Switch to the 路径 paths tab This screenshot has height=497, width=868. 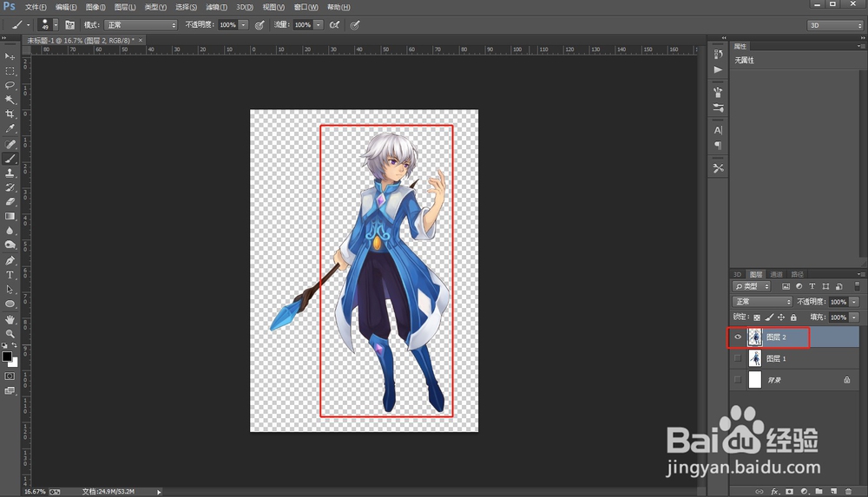[797, 274]
